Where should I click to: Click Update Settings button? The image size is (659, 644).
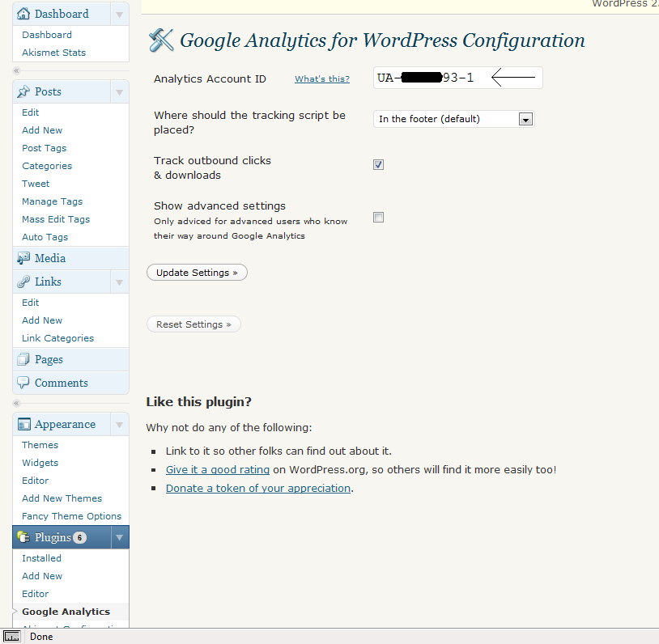[197, 272]
